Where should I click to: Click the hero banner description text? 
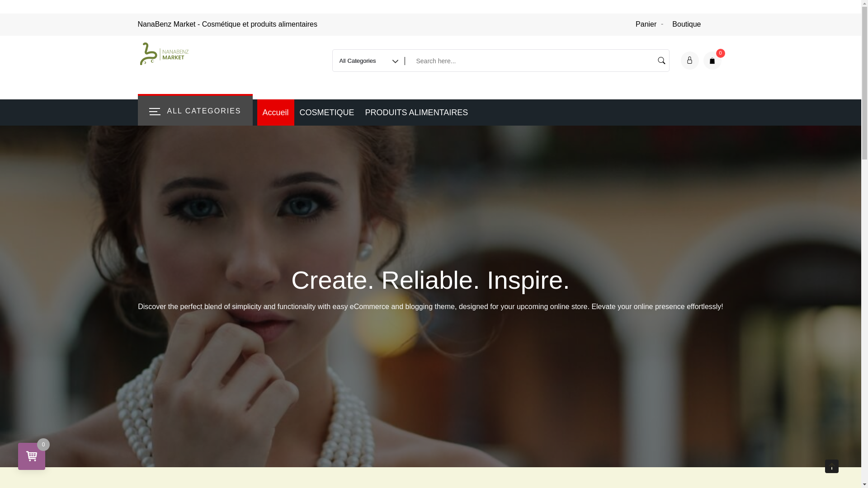[430, 307]
